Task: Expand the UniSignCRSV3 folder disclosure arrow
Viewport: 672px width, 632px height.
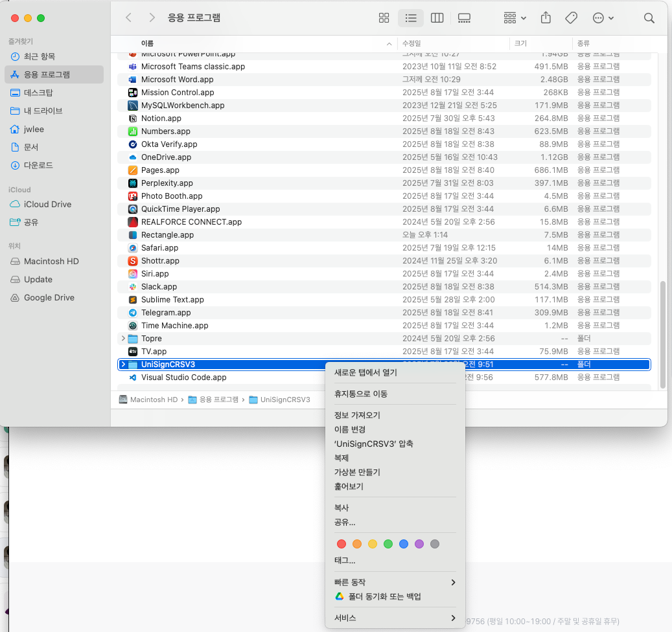Action: pyautogui.click(x=123, y=365)
